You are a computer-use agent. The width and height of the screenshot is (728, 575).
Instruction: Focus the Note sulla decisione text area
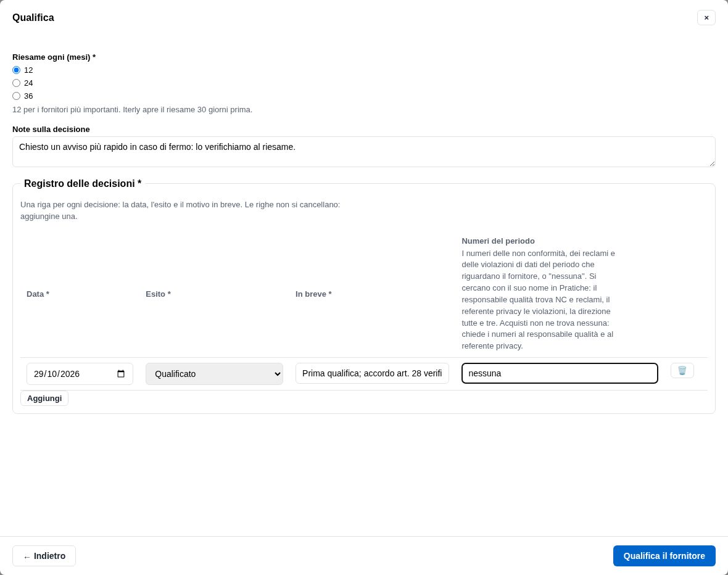pyautogui.click(x=363, y=152)
